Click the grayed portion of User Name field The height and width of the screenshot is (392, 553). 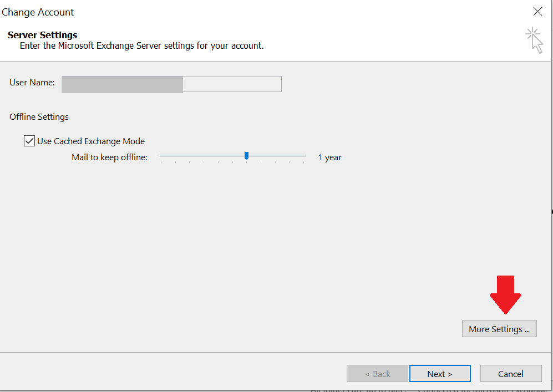(x=122, y=84)
